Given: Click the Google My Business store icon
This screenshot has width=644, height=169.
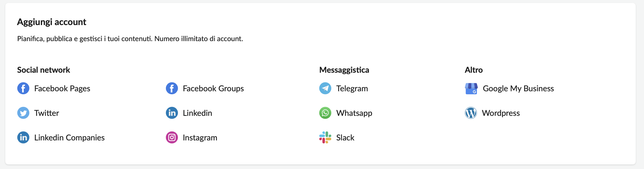Looking at the screenshot, I should click(x=471, y=89).
